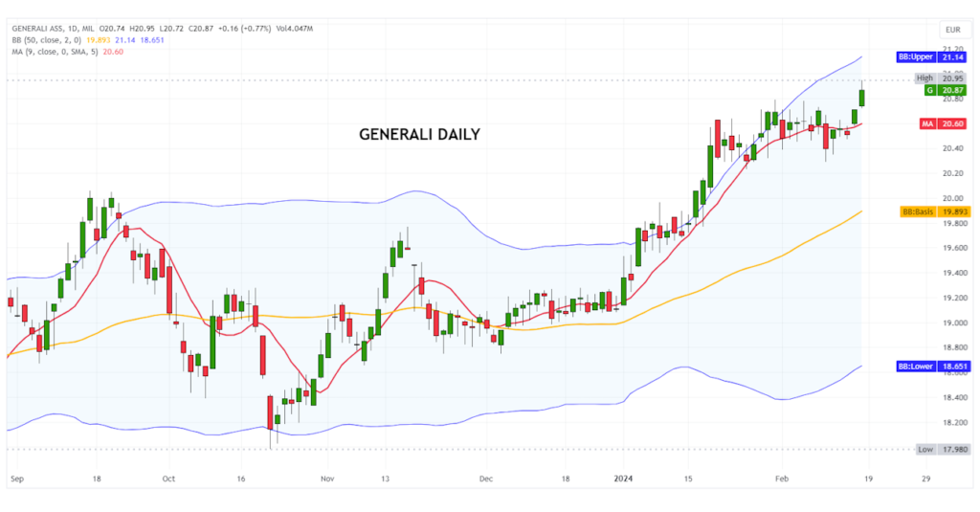Viewport: 980px width, 512px height.
Task: Select the GENERALI DAILY text annotation
Action: pyautogui.click(x=419, y=135)
